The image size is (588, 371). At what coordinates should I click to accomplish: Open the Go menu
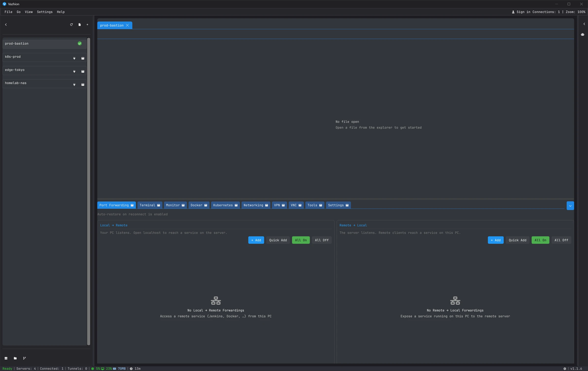coord(19,12)
